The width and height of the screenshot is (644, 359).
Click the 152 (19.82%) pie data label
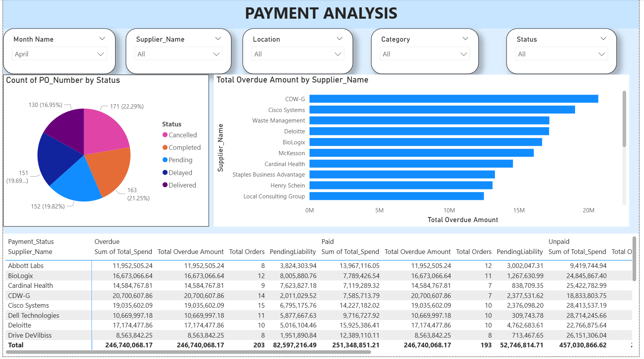[48, 207]
